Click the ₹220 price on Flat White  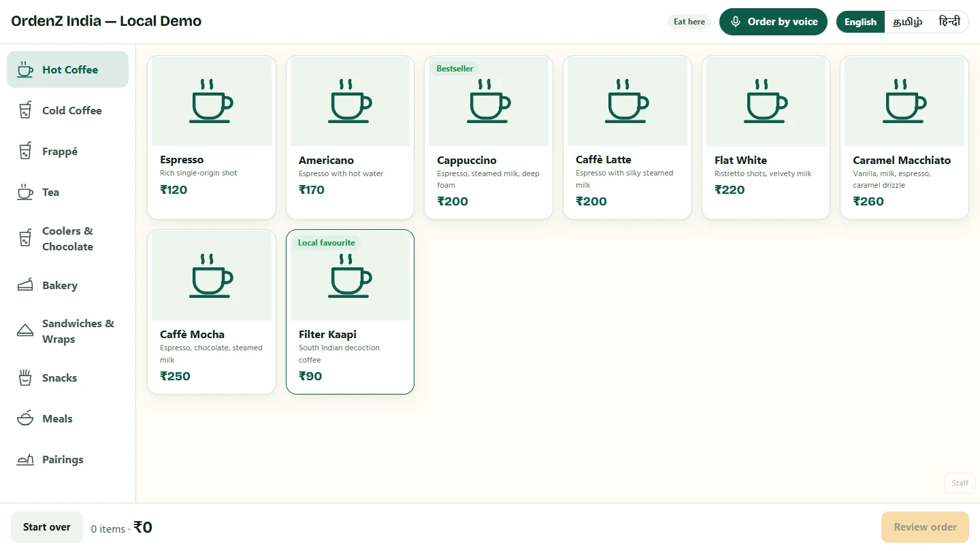(x=730, y=190)
